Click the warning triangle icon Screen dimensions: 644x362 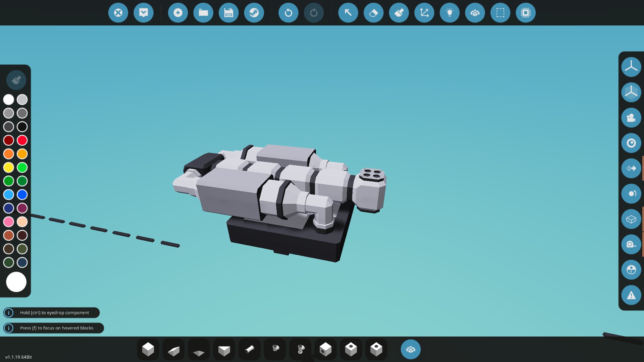(631, 295)
